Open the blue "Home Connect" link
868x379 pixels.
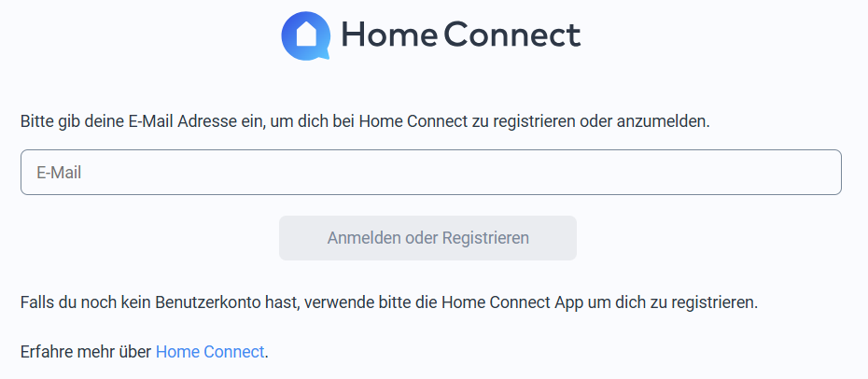[x=210, y=352]
